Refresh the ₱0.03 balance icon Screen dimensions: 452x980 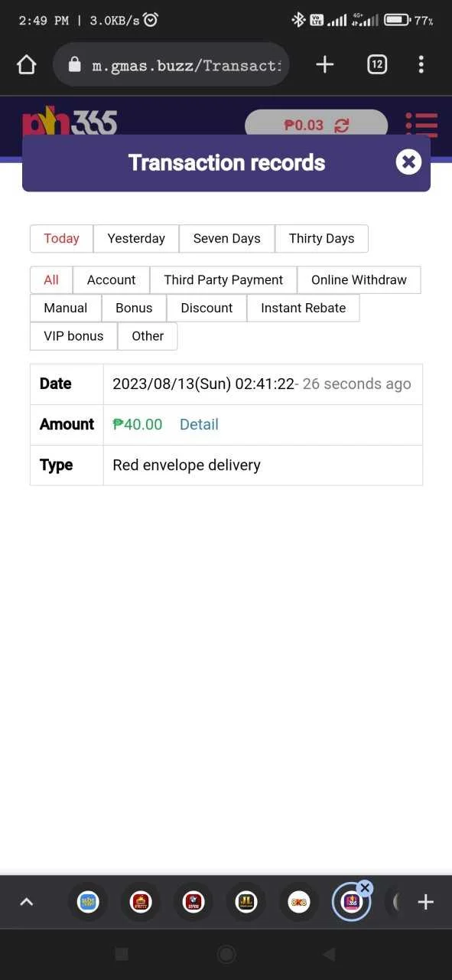coord(341,126)
